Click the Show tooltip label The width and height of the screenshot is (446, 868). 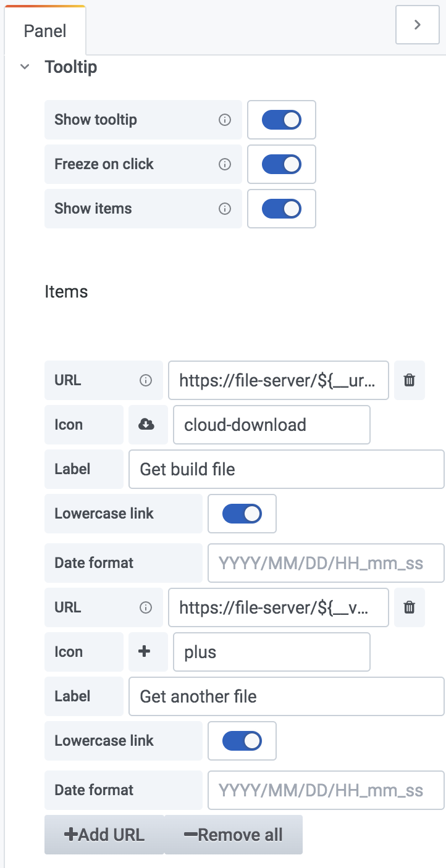pos(96,120)
